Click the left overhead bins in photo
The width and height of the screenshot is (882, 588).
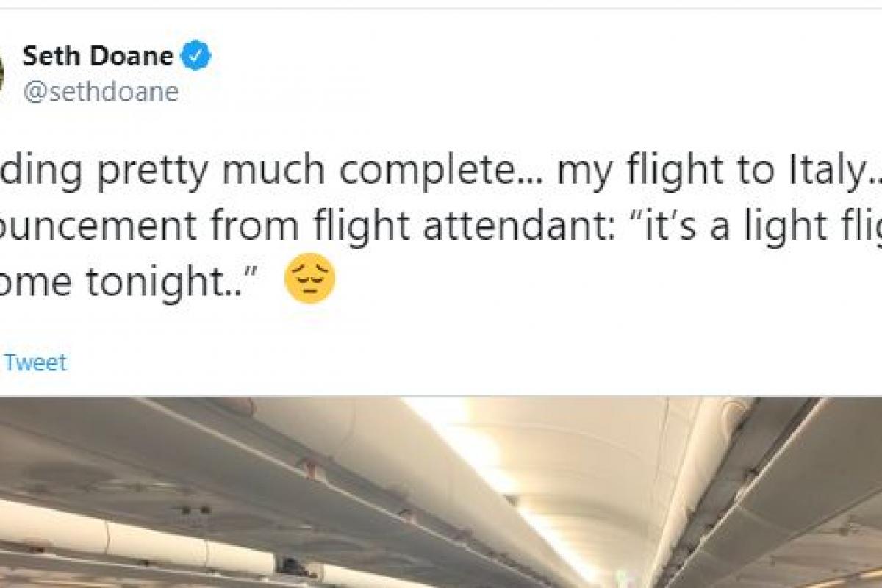184,470
